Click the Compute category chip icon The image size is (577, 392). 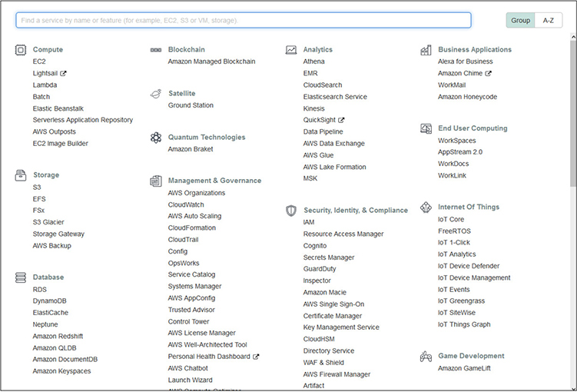21,50
